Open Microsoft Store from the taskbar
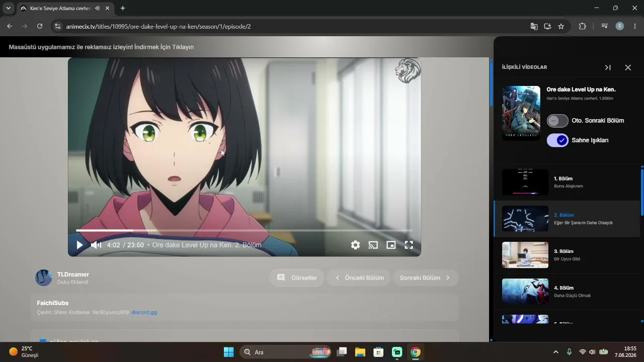 coord(379,352)
